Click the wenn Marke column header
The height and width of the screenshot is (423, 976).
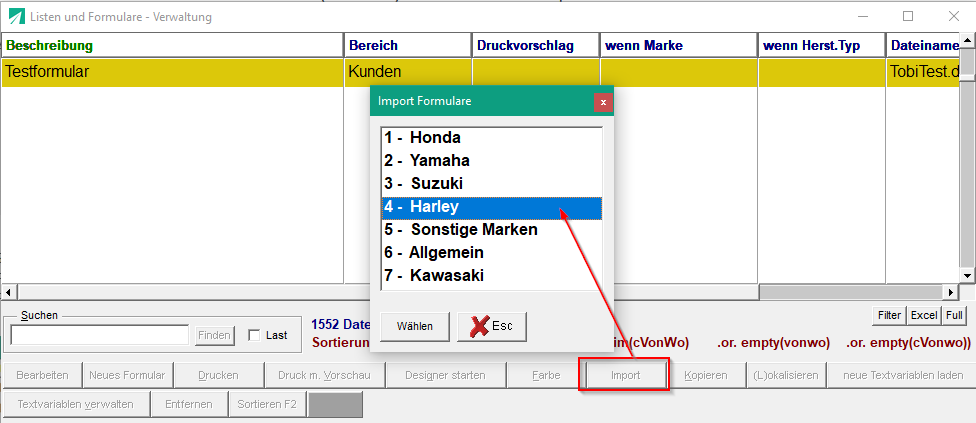679,45
